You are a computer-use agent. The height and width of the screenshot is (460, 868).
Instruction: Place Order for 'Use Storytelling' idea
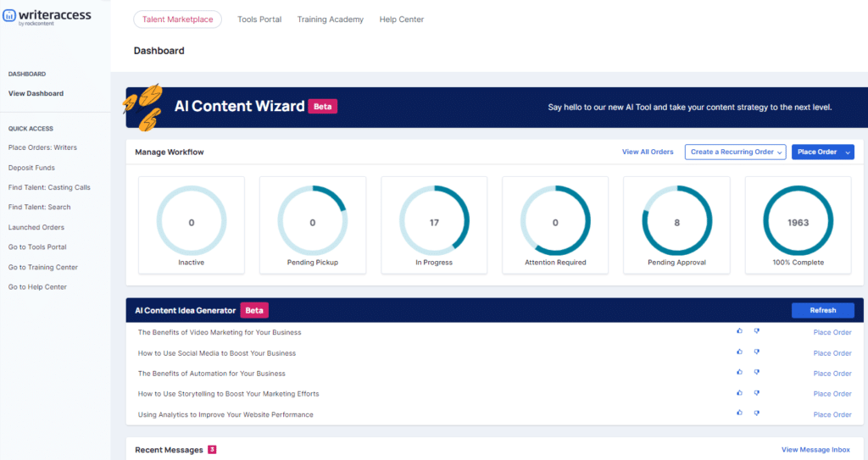[832, 394]
